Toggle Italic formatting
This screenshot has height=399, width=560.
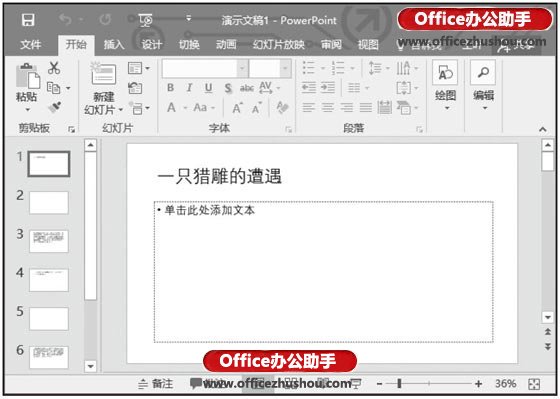pyautogui.click(x=189, y=88)
